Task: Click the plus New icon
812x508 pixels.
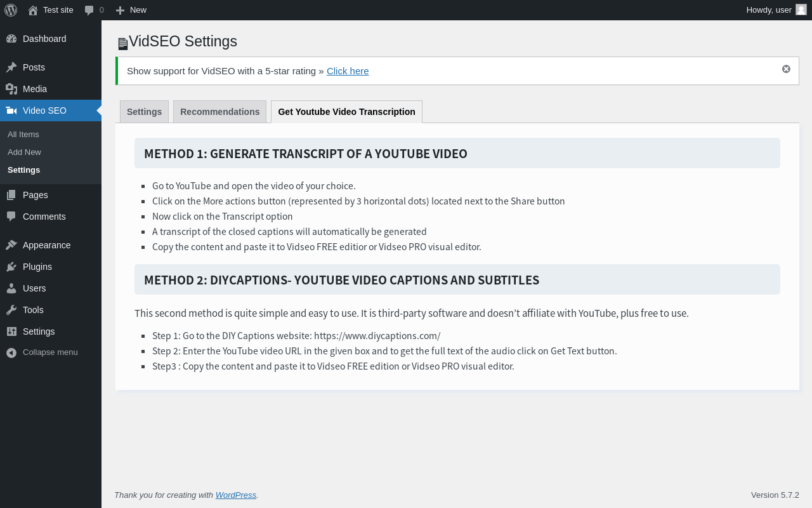Action: [x=120, y=10]
